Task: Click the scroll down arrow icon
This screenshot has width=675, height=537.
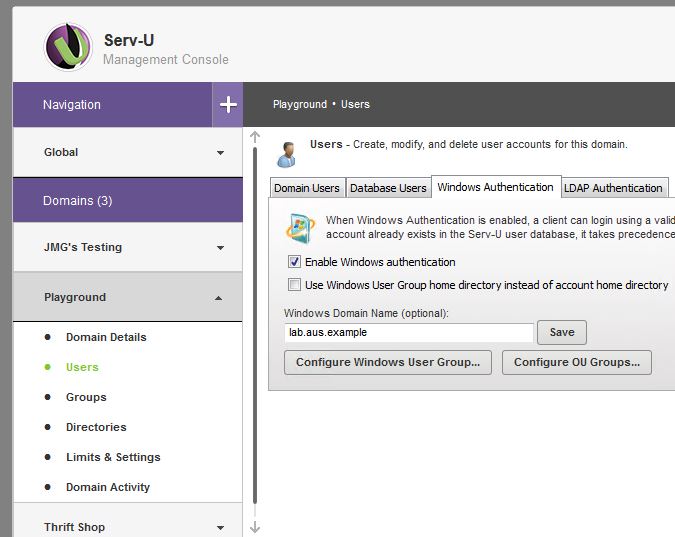Action: click(x=255, y=527)
